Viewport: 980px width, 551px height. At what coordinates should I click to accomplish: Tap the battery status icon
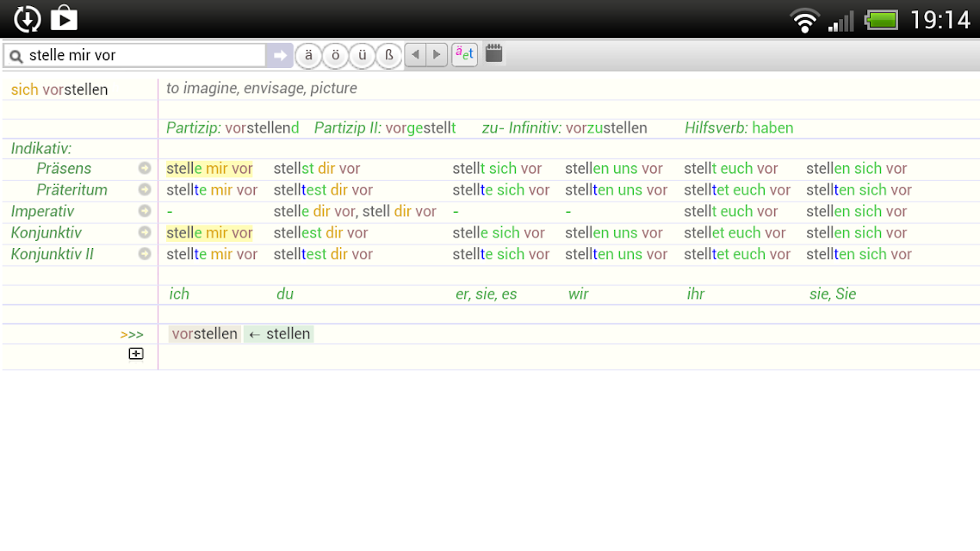(x=881, y=20)
